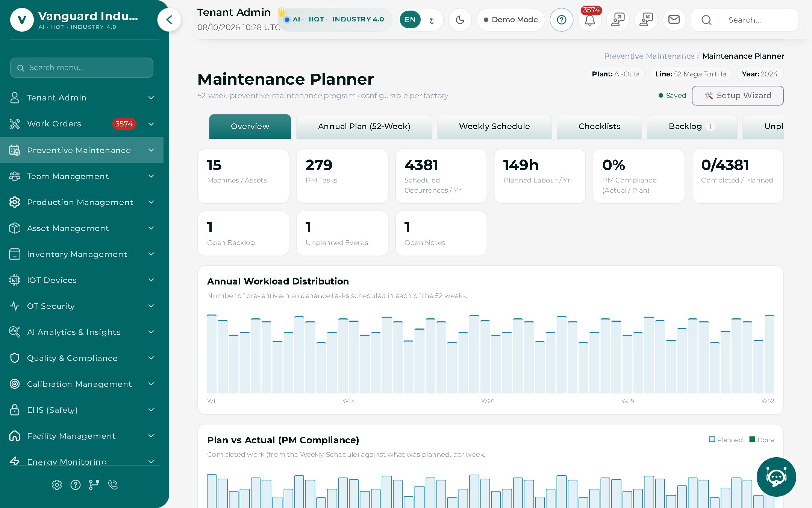This screenshot has width=812, height=508.
Task: Click the Vanguard V logo
Action: 22,20
